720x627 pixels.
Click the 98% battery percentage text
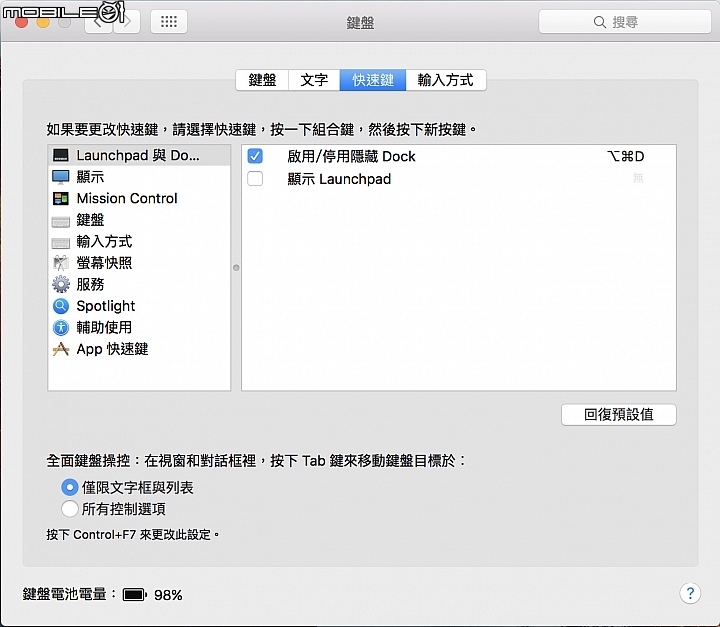coord(168,595)
